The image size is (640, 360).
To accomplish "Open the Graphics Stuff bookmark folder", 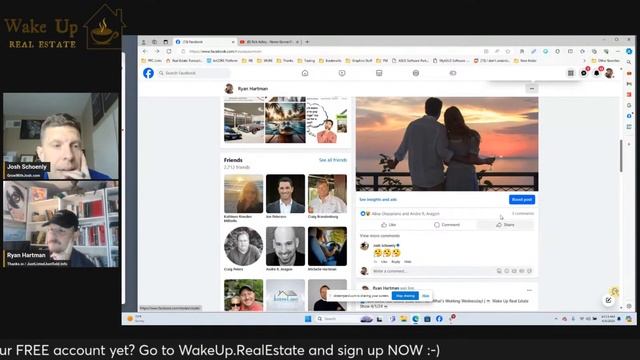I will (x=359, y=61).
